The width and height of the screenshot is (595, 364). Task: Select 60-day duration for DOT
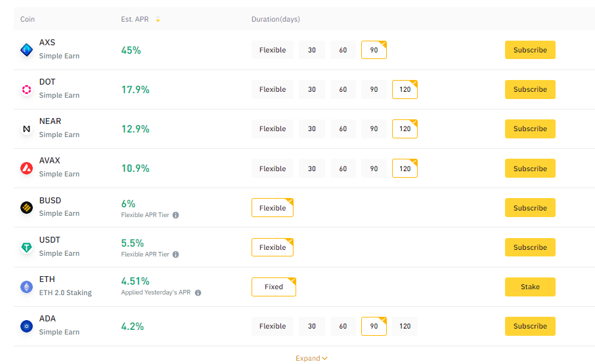tap(343, 89)
